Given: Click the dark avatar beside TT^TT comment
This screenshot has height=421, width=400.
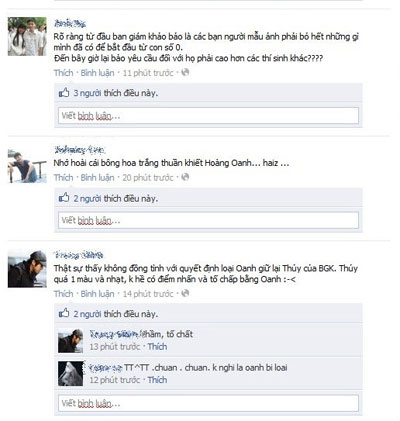Looking at the screenshot, I should coord(71,373).
